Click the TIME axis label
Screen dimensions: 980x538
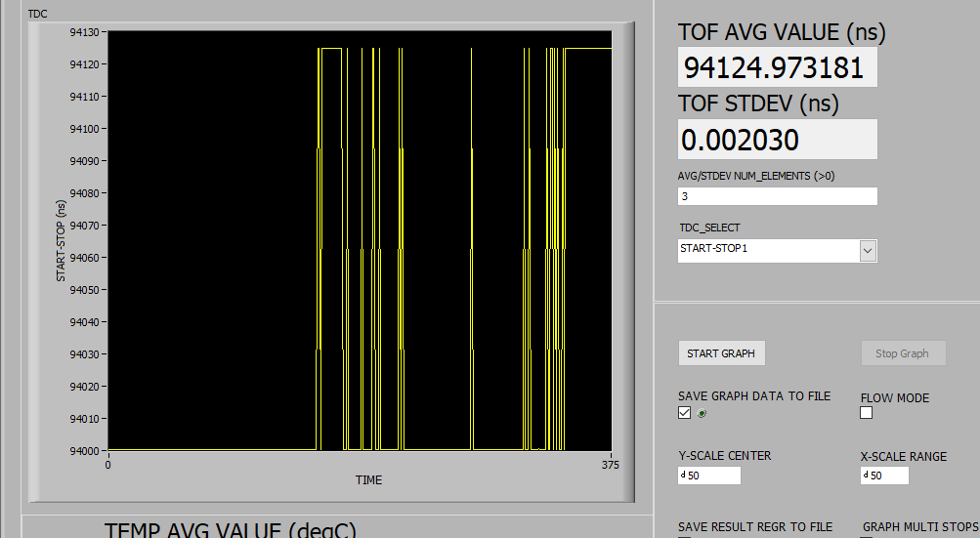point(368,479)
